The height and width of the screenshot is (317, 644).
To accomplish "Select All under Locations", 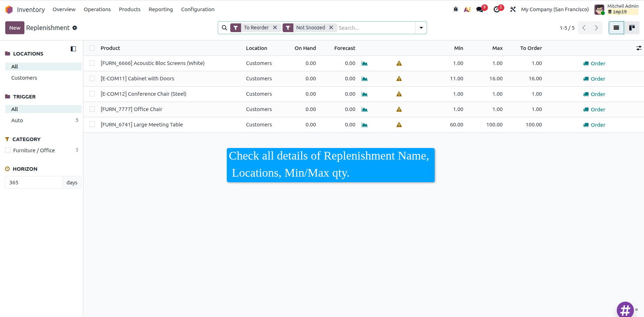I will (43, 66).
